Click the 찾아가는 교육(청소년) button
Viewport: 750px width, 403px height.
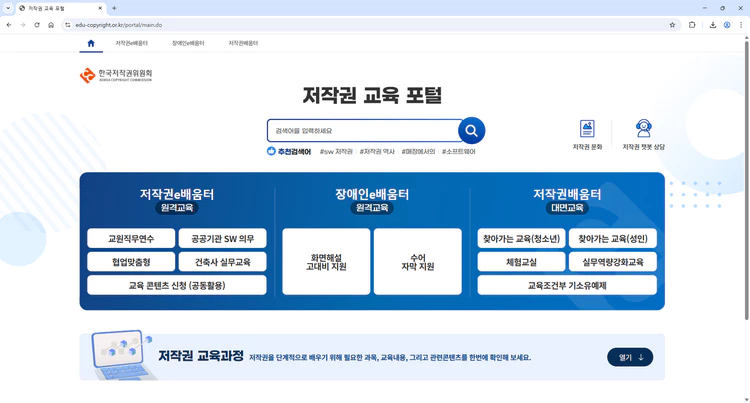pos(521,239)
